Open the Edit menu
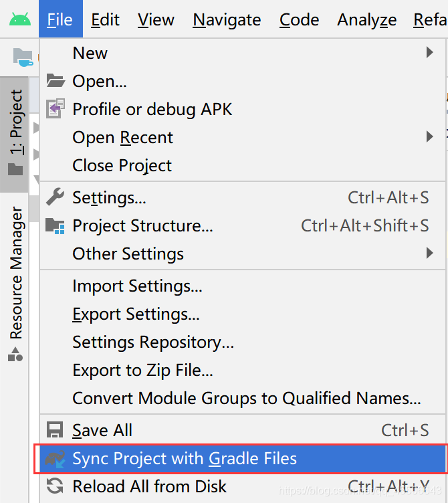 coord(105,19)
